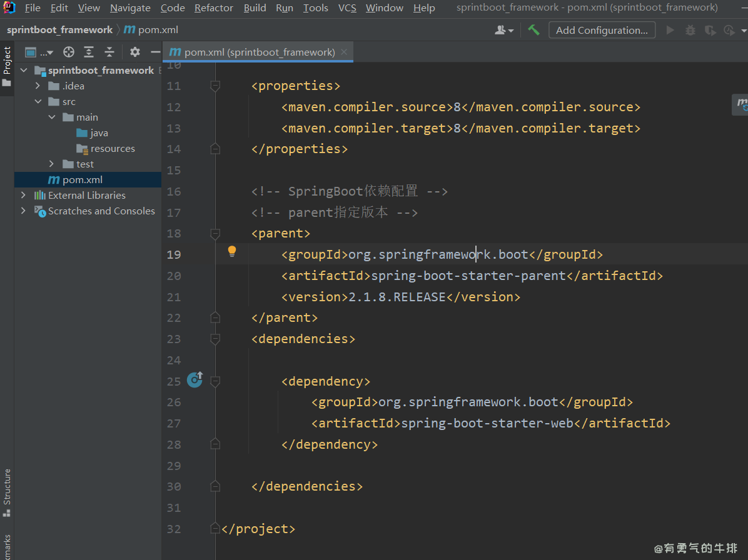Expand the test folder node

[52, 164]
